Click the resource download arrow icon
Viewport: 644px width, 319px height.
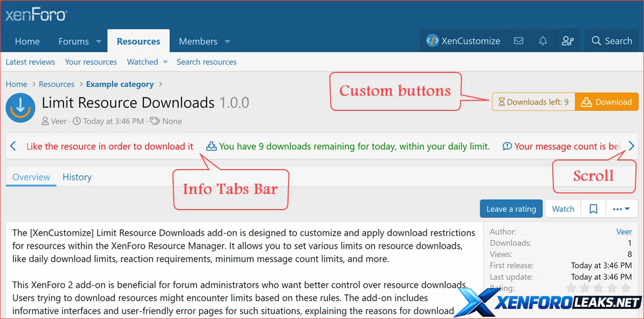(20, 108)
